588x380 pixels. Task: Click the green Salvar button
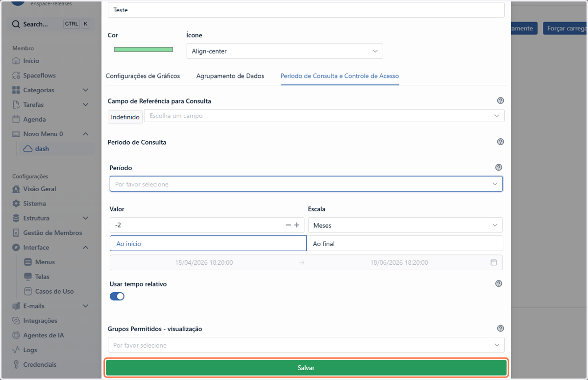(x=306, y=368)
